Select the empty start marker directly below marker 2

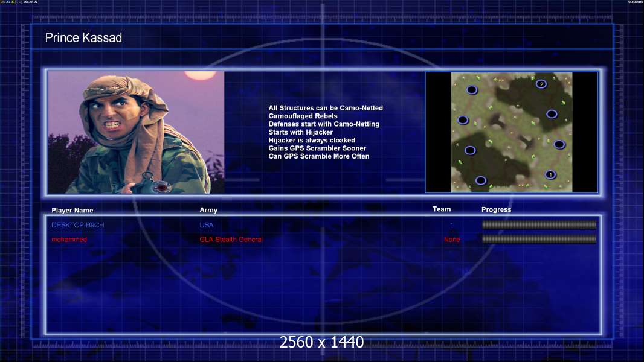[552, 114]
